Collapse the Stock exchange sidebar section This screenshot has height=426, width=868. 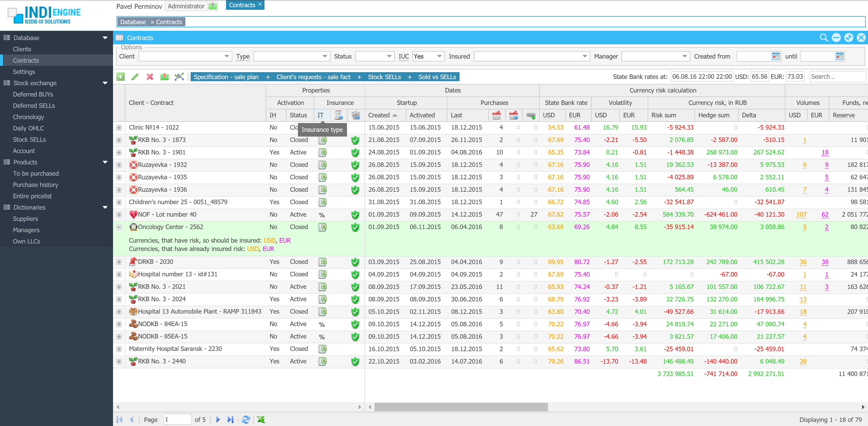pos(105,83)
